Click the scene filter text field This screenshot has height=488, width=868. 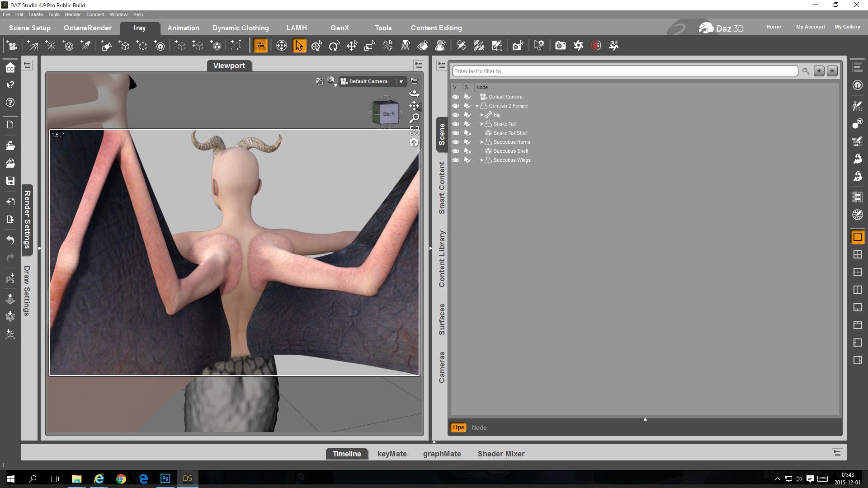625,71
